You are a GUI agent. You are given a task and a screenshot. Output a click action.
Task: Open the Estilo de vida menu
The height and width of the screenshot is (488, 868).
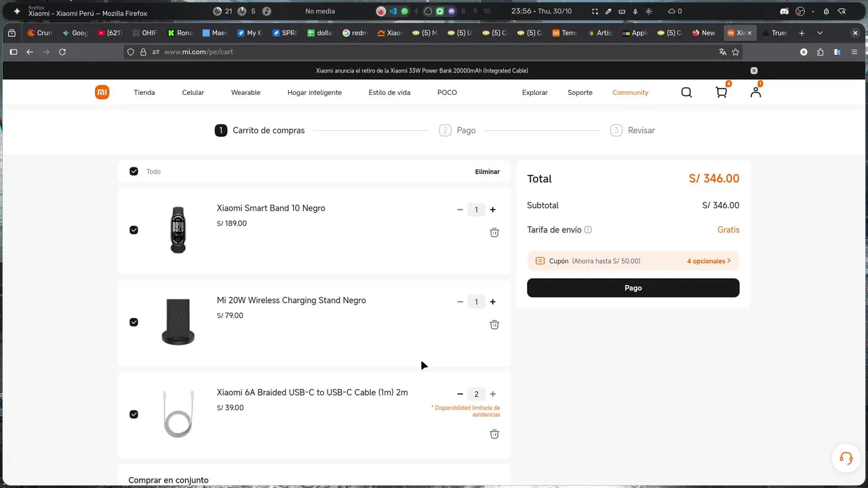389,92
